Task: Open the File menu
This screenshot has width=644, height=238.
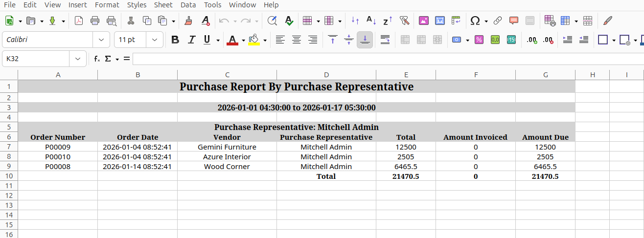Action: tap(9, 5)
